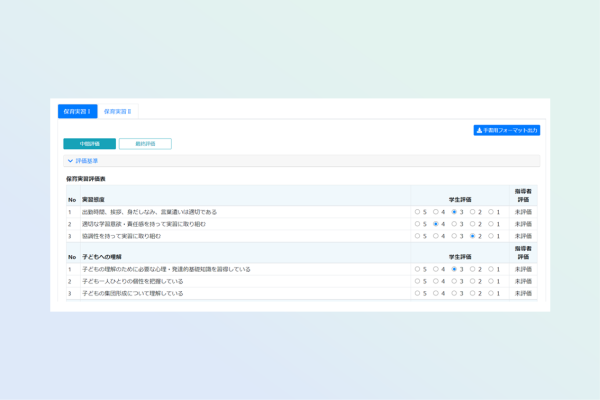Click the 総括評価 button
This screenshot has height=400, width=600.
coord(145,144)
